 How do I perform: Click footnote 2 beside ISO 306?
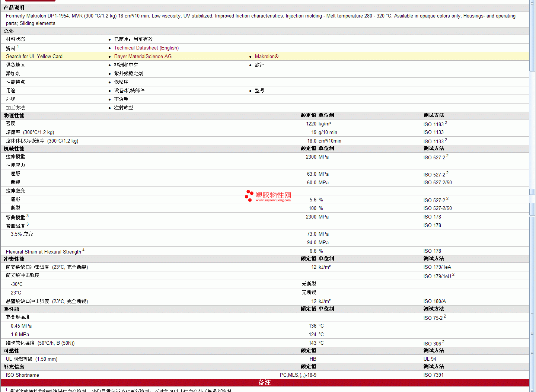tap(443, 342)
